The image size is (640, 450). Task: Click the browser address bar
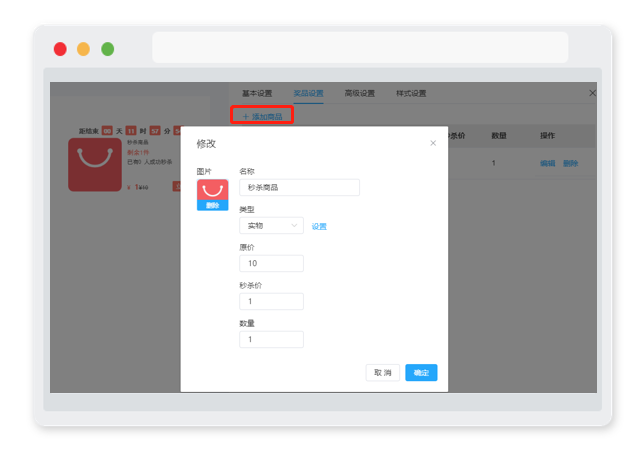coord(360,47)
